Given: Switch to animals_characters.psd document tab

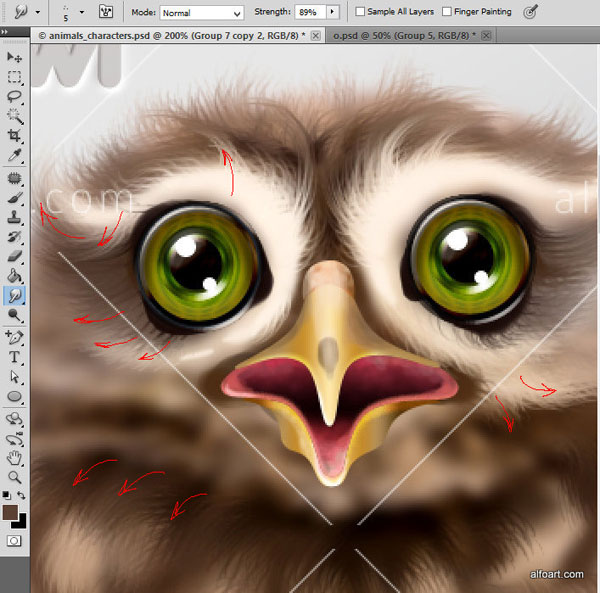Looking at the screenshot, I should click(171, 36).
